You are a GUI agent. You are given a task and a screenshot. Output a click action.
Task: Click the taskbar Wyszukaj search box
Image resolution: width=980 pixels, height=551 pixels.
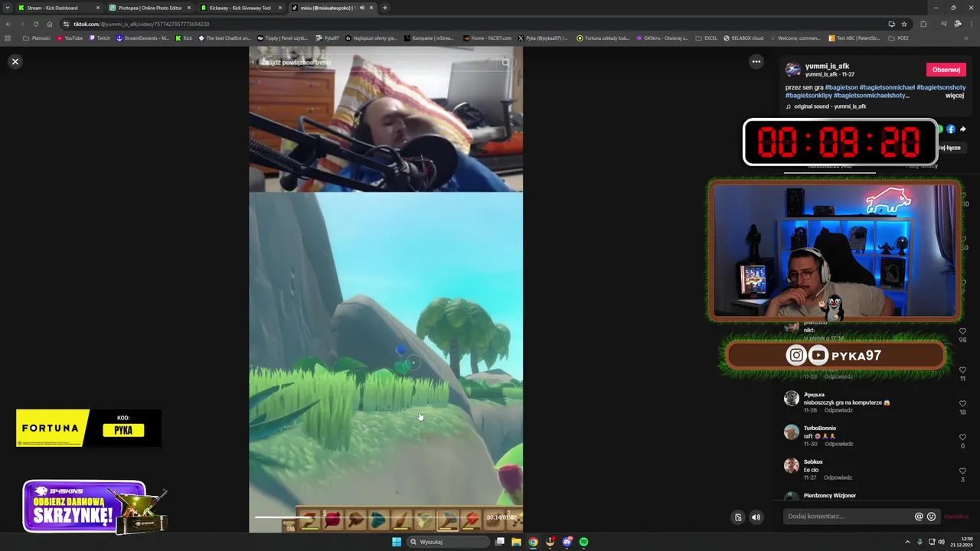point(448,542)
